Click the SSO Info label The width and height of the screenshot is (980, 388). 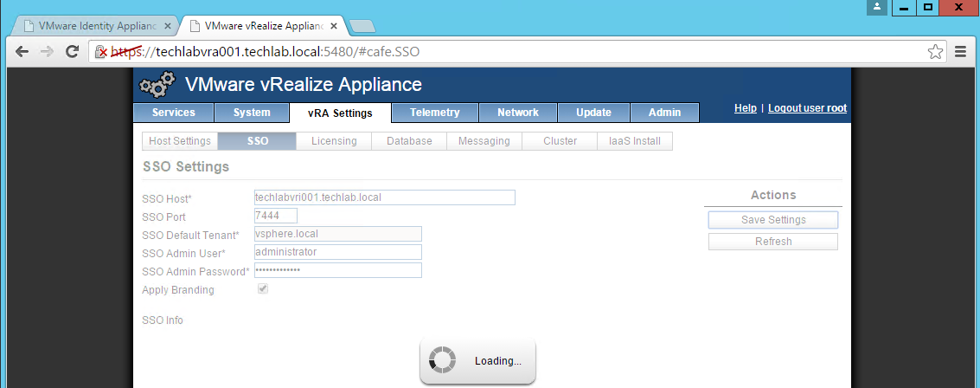[163, 320]
